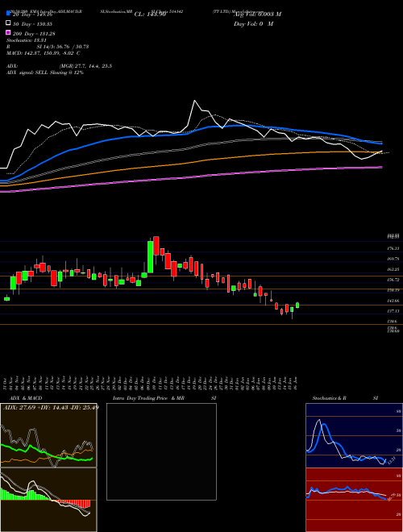This screenshot has height=532, width=403.
Task: Click the '(MGR) 27.7, 14.4, 25.5' ADX values
Action: (85, 66)
